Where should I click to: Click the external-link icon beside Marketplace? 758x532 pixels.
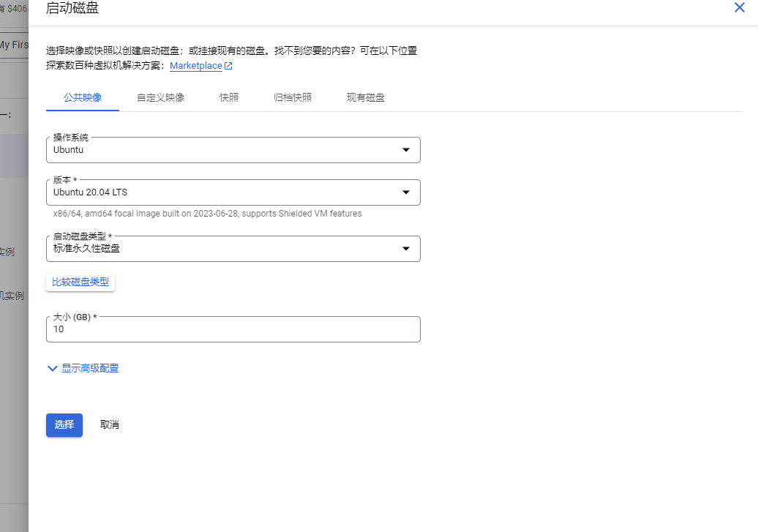click(x=228, y=66)
